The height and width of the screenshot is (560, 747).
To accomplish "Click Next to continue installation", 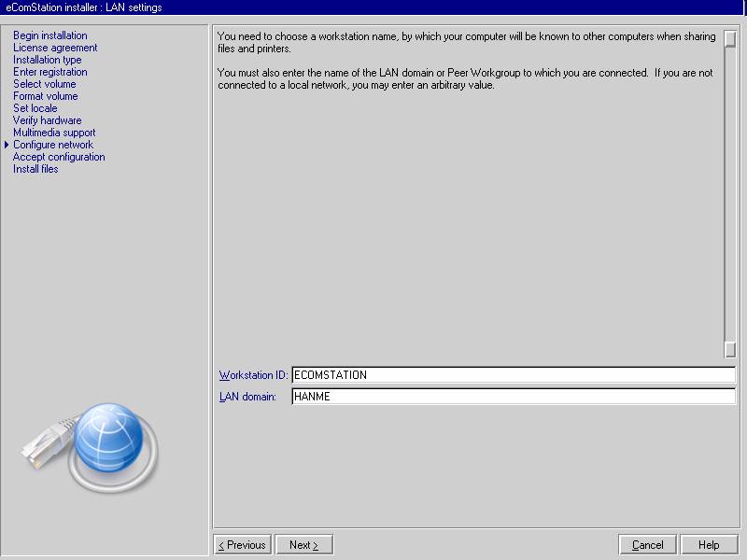I will point(304,545).
